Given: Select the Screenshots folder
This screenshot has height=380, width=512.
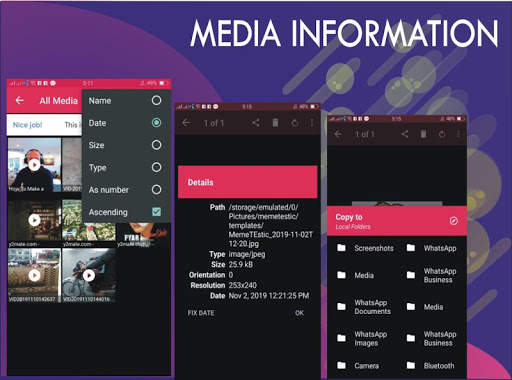Looking at the screenshot, I should tap(365, 248).
